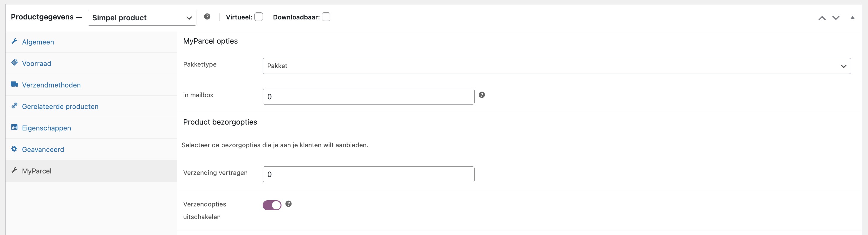Open help for Verzendopties uitschakelen
The width and height of the screenshot is (868, 235).
pos(289,204)
